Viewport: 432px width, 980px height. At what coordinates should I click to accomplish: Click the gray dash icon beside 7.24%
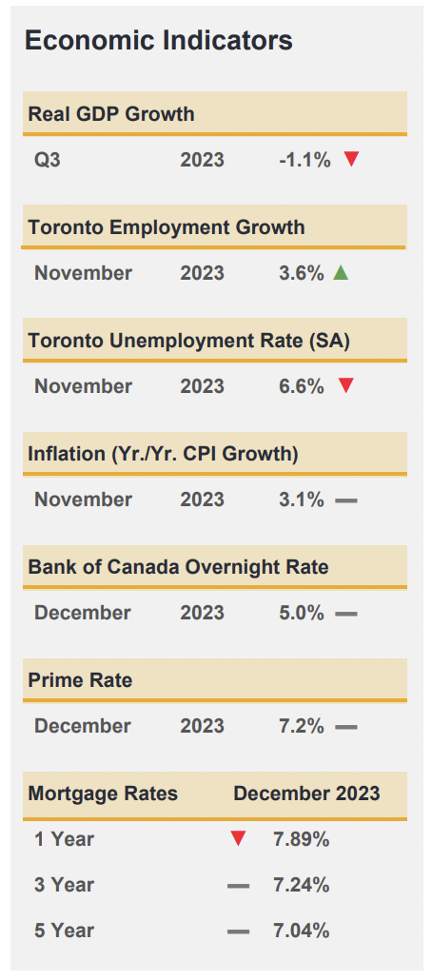(x=238, y=886)
